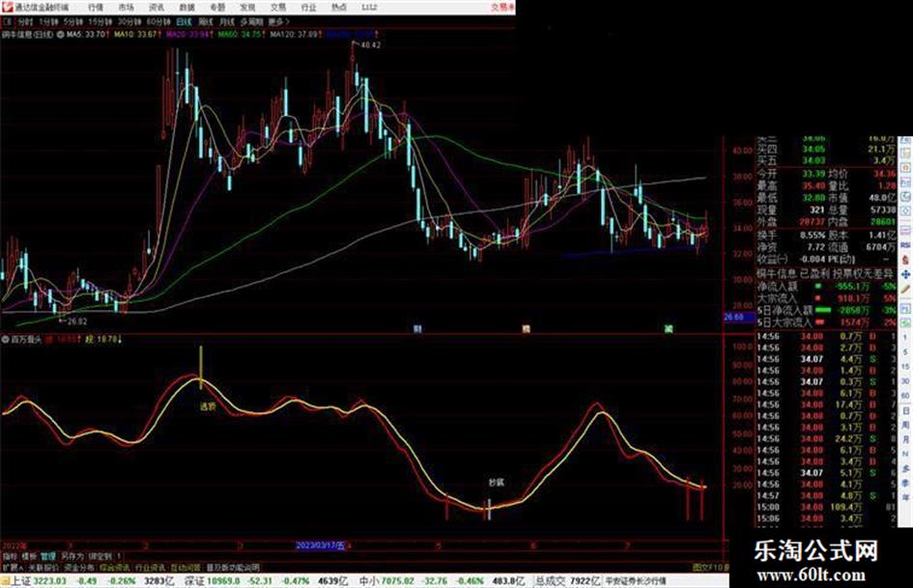Image resolution: width=913 pixels, height=588 pixels.
Task: Click the 另存为 button
Action: pyautogui.click(x=72, y=556)
